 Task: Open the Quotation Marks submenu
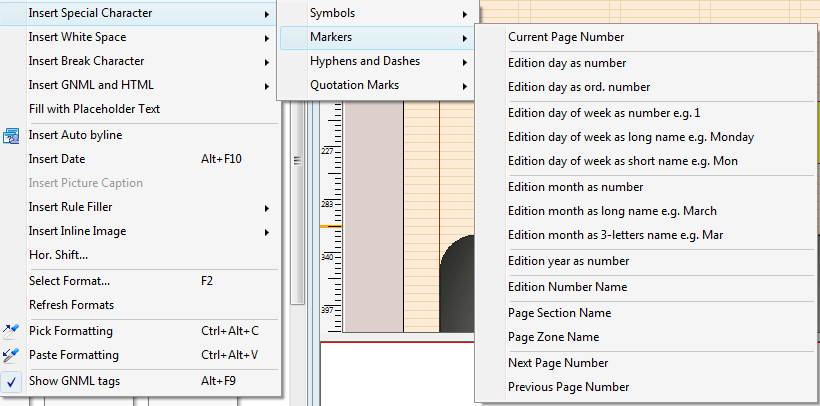tap(377, 85)
